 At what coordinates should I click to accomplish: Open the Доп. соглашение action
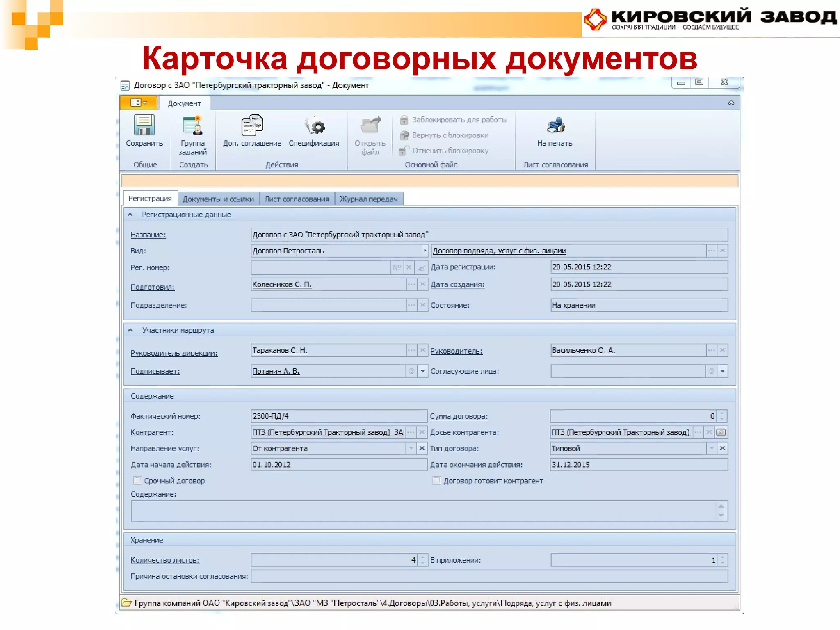252,131
